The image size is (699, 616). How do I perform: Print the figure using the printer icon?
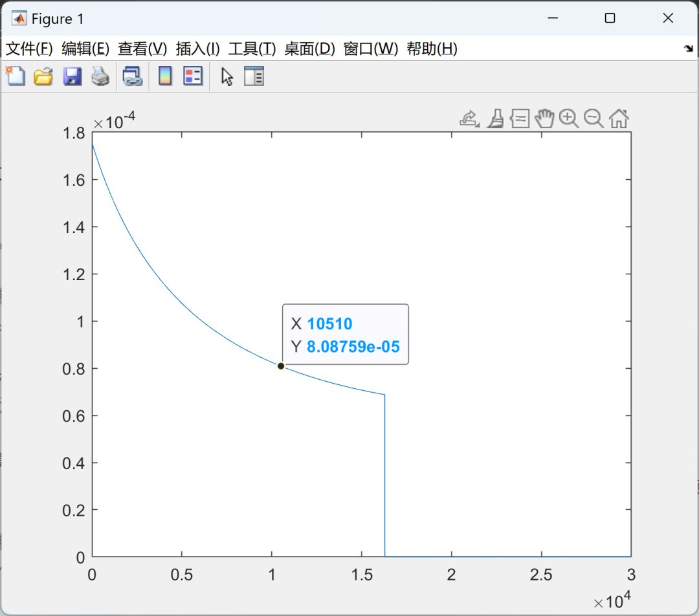pyautogui.click(x=100, y=76)
